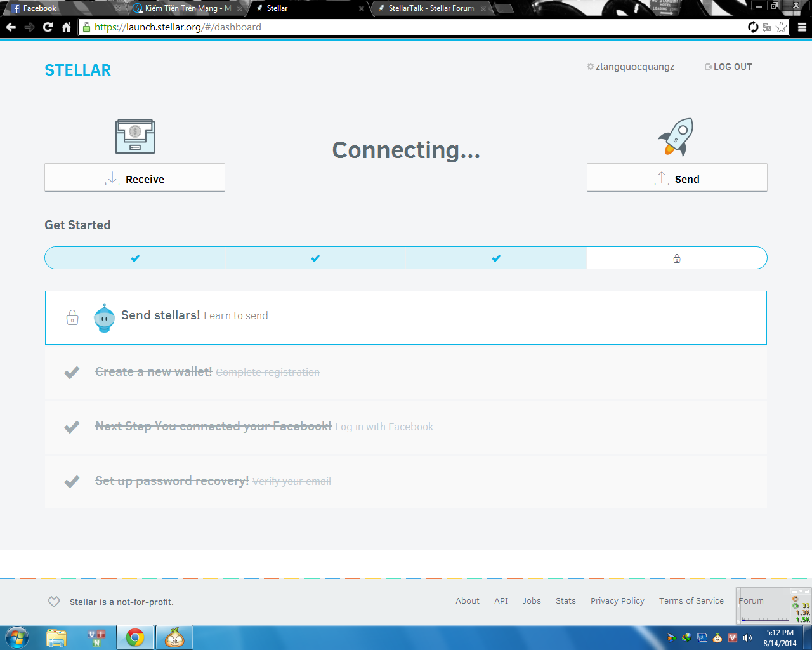Open Windows Explorer from the taskbar

(x=56, y=637)
